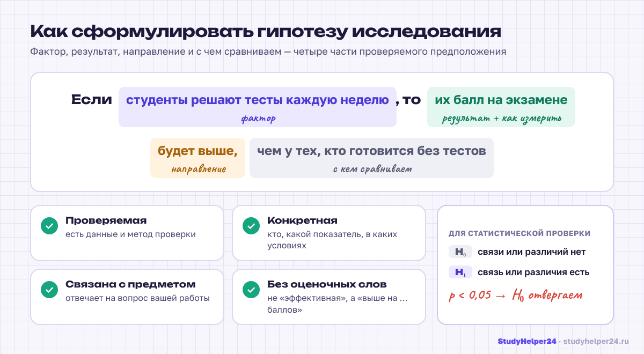
Task: Select the green chip «их балл на экзамене»
Action: coord(501,107)
